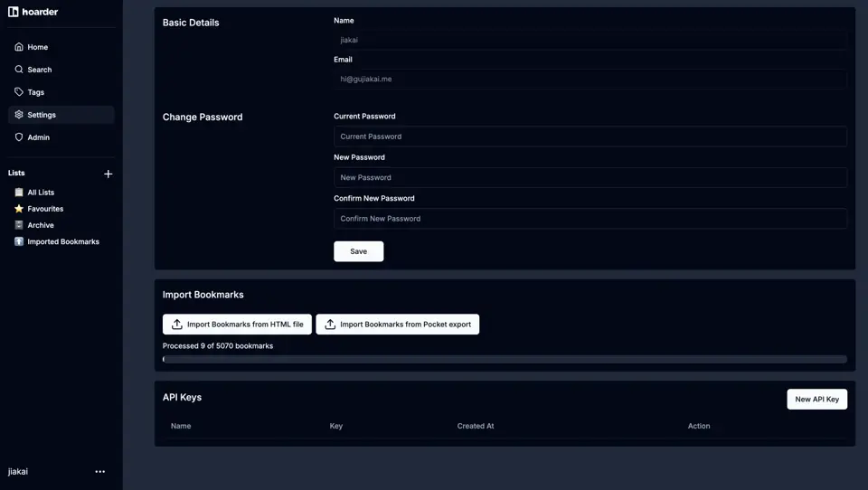Viewport: 868px width, 490px height.
Task: Click the Basic Details heading
Action: [x=191, y=23]
